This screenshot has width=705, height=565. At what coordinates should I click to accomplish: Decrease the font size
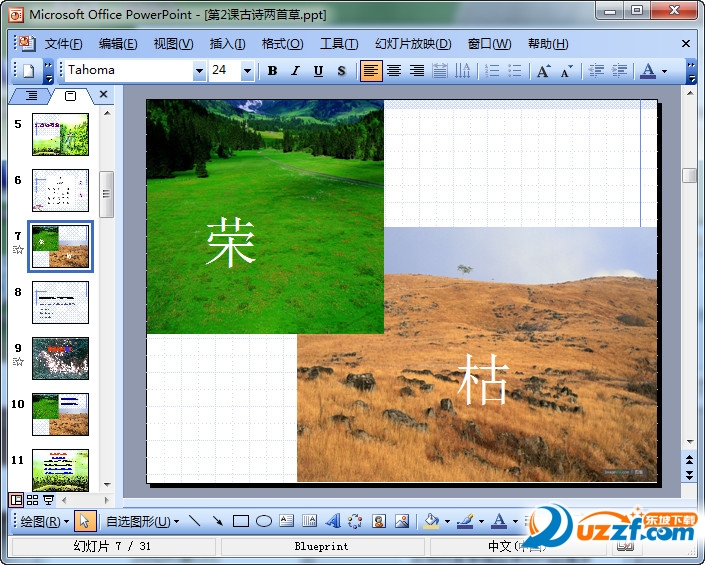(x=567, y=71)
